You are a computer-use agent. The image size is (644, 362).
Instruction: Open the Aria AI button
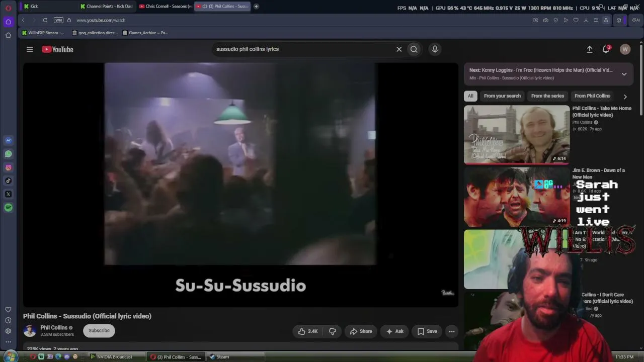pyautogui.click(x=635, y=20)
